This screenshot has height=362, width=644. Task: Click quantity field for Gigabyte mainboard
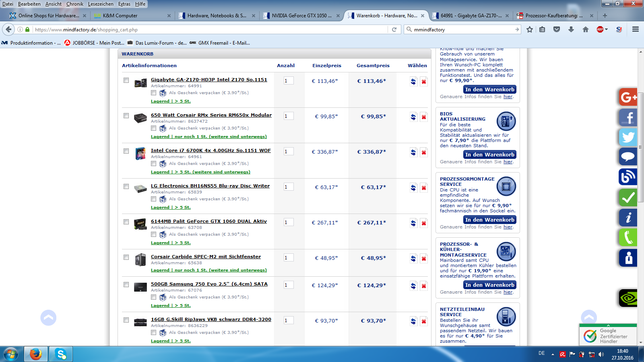coord(289,81)
